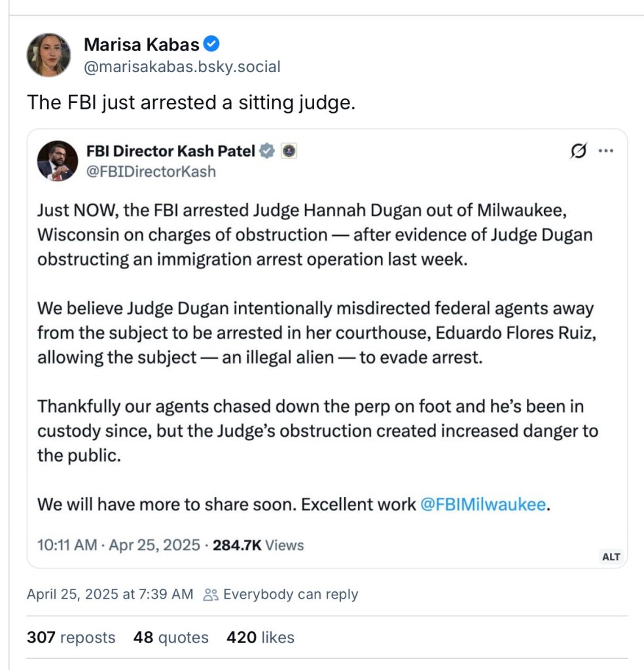Image resolution: width=644 pixels, height=670 pixels.
Task: Click the Grok slashed-circle icon in tweet
Action: click(x=578, y=151)
